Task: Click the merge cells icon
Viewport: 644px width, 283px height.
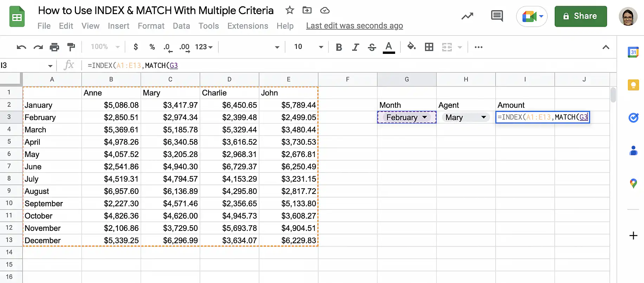Action: click(x=447, y=47)
